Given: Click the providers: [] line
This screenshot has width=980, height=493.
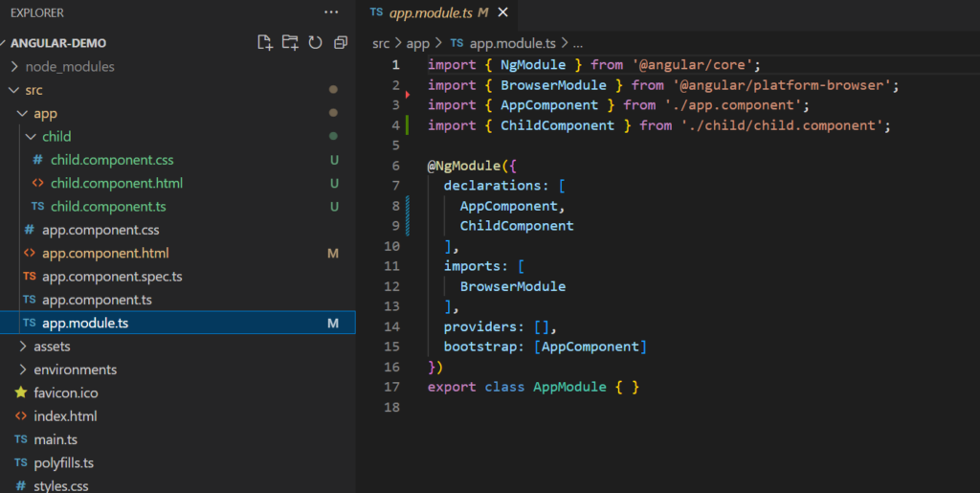Looking at the screenshot, I should (500, 326).
